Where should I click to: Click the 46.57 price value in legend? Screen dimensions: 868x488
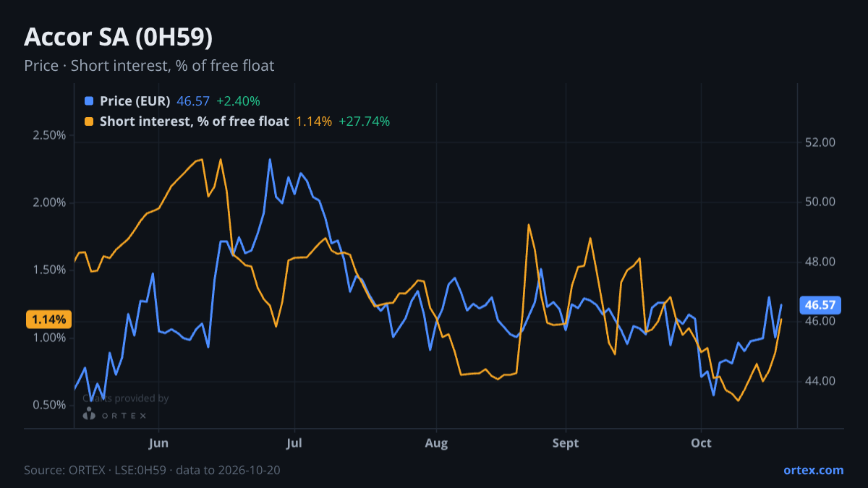coord(193,101)
